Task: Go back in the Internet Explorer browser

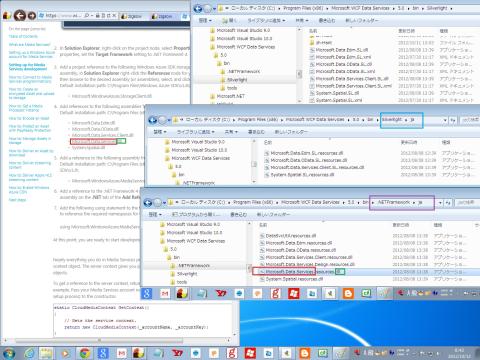Action: (x=20, y=15)
